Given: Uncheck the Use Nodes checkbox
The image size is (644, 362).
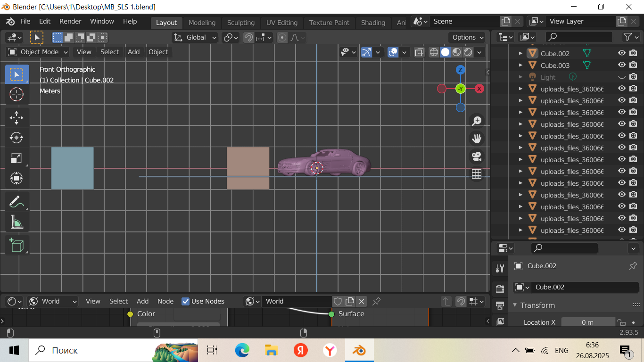Looking at the screenshot, I should coord(185,301).
